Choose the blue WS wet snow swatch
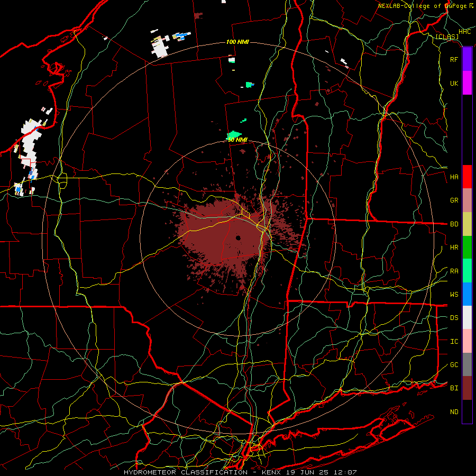 point(467,294)
